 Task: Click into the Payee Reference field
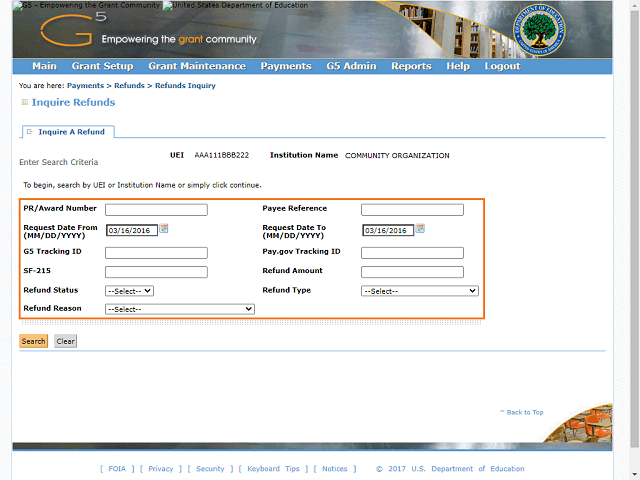[x=412, y=210]
